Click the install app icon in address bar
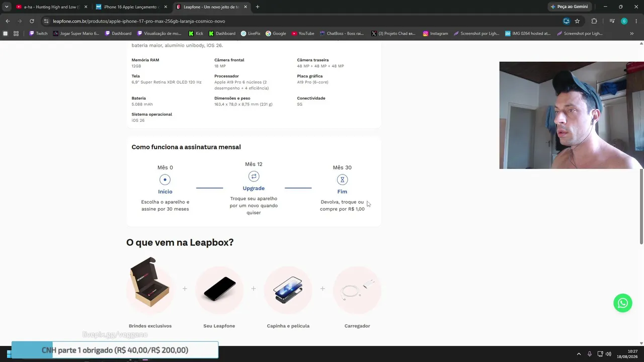644x362 pixels. pyautogui.click(x=567, y=21)
